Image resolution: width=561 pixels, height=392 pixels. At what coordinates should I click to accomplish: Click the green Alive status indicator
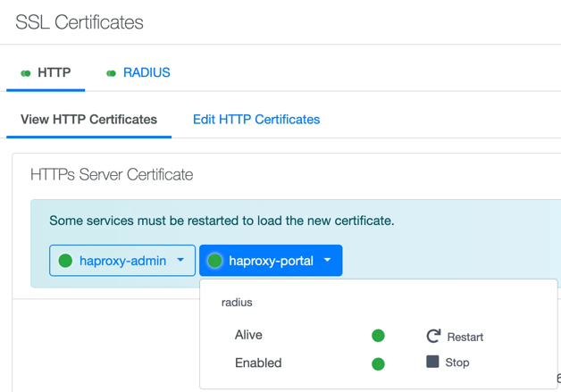[x=378, y=336]
